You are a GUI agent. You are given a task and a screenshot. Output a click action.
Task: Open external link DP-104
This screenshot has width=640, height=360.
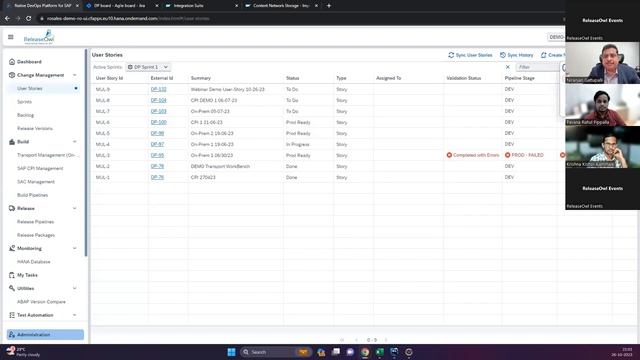point(158,100)
